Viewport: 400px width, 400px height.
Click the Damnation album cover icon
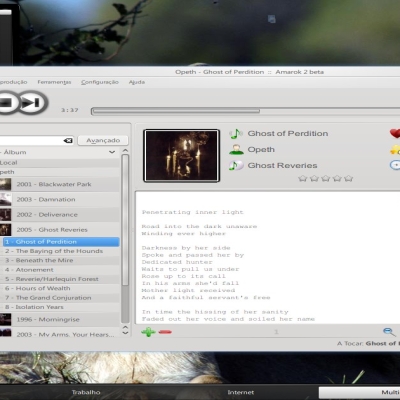click(x=5, y=199)
